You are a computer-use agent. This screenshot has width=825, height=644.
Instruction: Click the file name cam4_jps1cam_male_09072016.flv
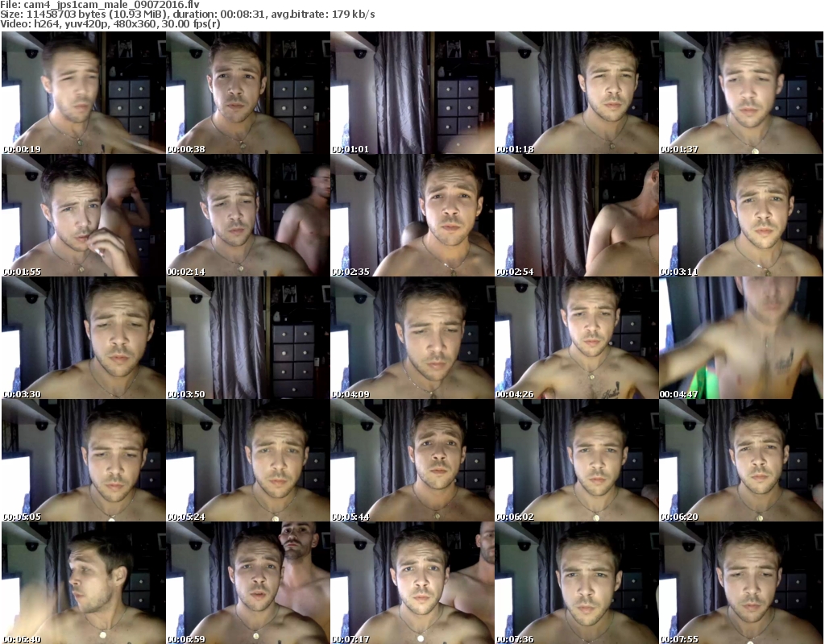coord(111,5)
